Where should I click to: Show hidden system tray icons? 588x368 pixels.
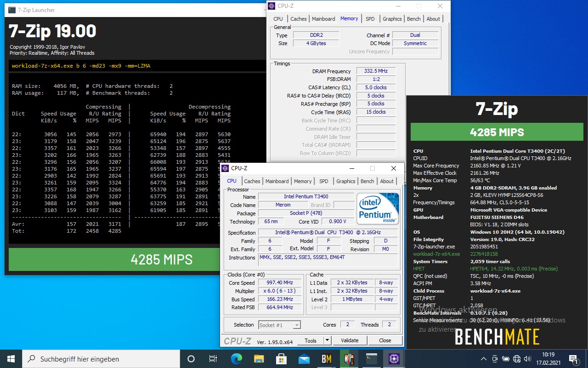[x=484, y=359]
